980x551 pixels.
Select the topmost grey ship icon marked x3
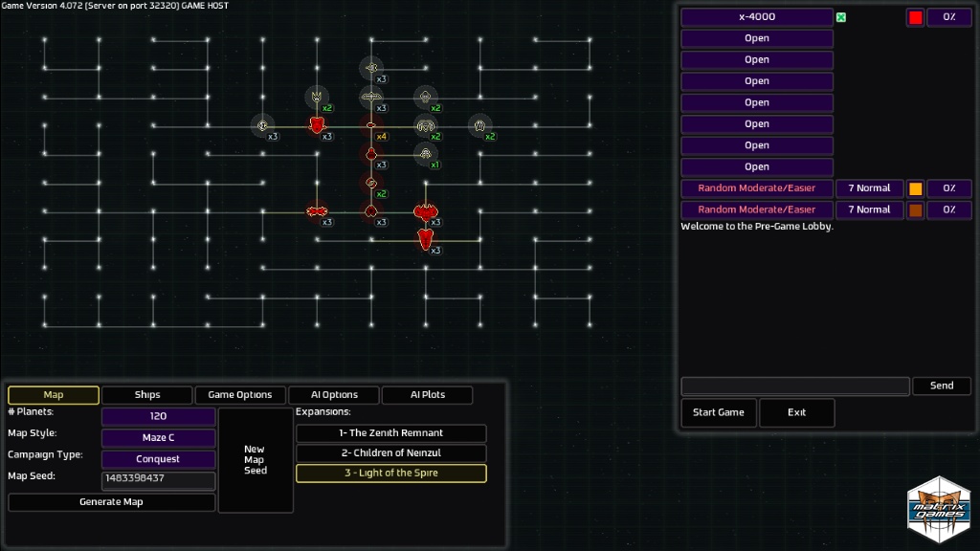(x=371, y=68)
